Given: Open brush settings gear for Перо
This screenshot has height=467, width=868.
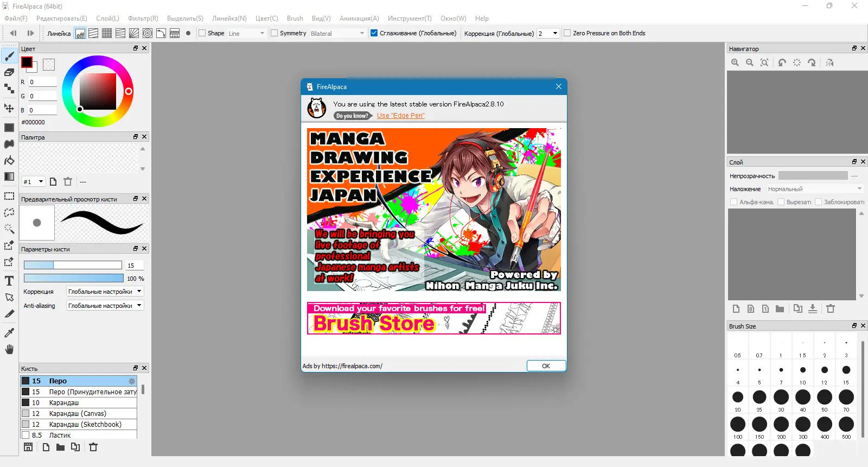Looking at the screenshot, I should [x=131, y=381].
